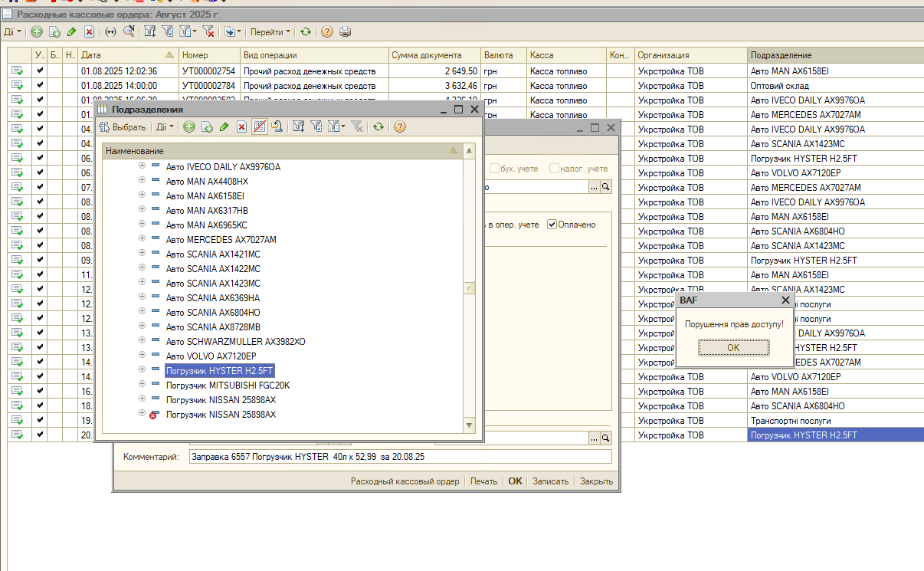Image resolution: width=924 pixels, height=571 pixels.
Task: Click the green refresh icon in Подразделения toolbar
Action: pyautogui.click(x=378, y=126)
